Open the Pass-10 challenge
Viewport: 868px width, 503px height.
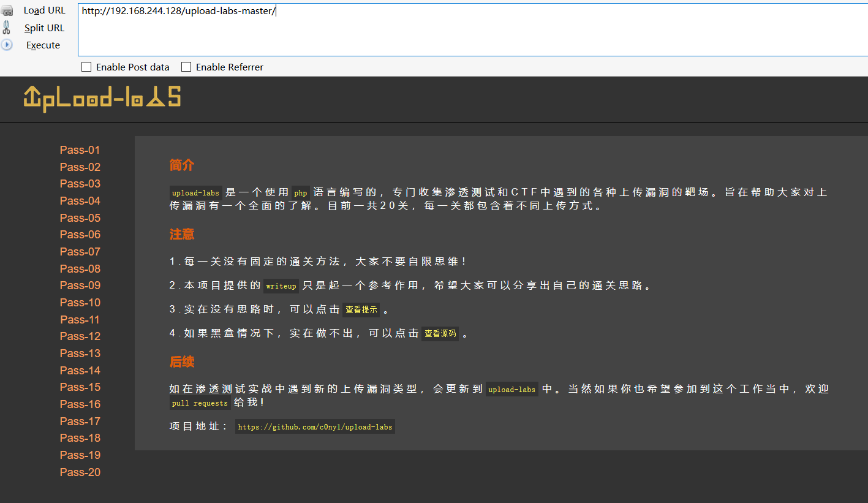pyautogui.click(x=80, y=302)
